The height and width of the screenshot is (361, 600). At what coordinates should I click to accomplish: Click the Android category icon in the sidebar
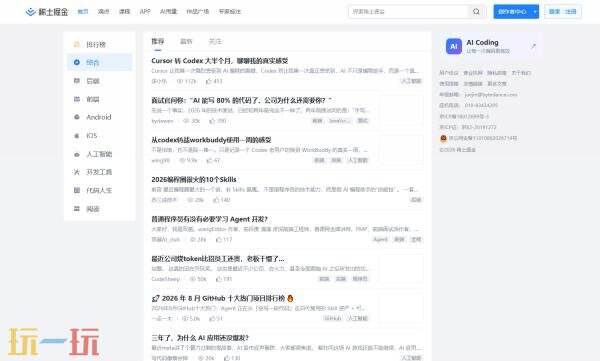pyautogui.click(x=77, y=117)
